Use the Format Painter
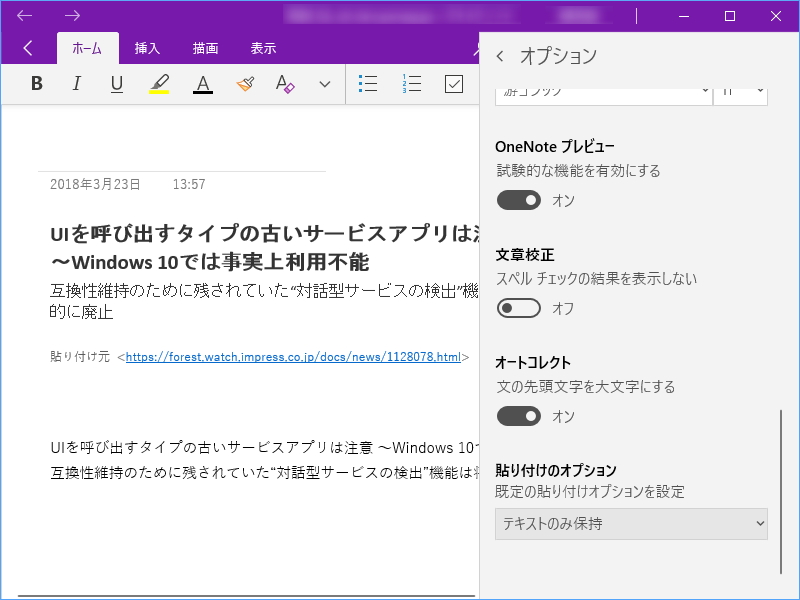Viewport: 800px width, 600px height. (x=245, y=84)
